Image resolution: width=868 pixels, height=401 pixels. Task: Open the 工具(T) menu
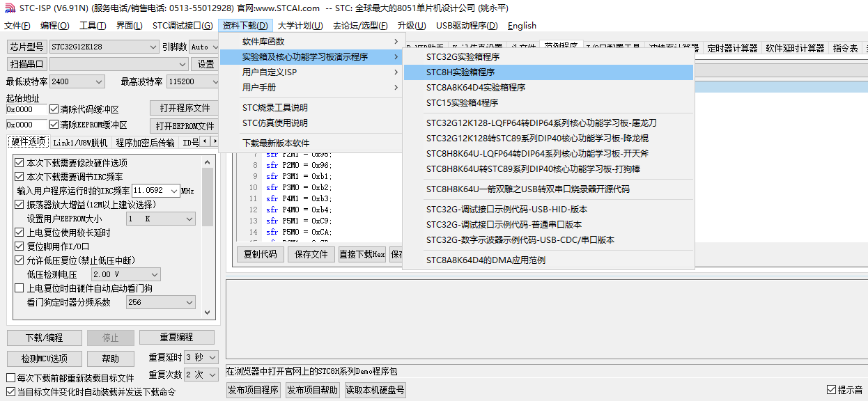pos(93,26)
